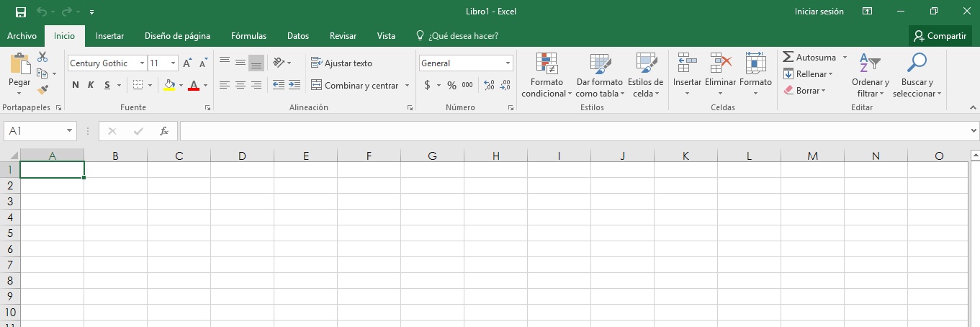The height and width of the screenshot is (327, 980).
Task: Click the Save icon in quick access toolbar
Action: [21, 12]
